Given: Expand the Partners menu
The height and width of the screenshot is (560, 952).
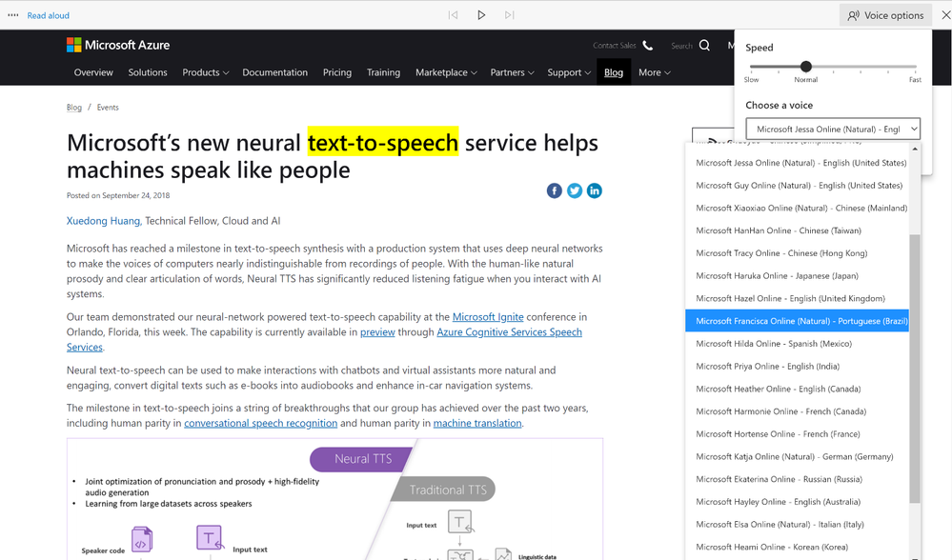Looking at the screenshot, I should (512, 72).
